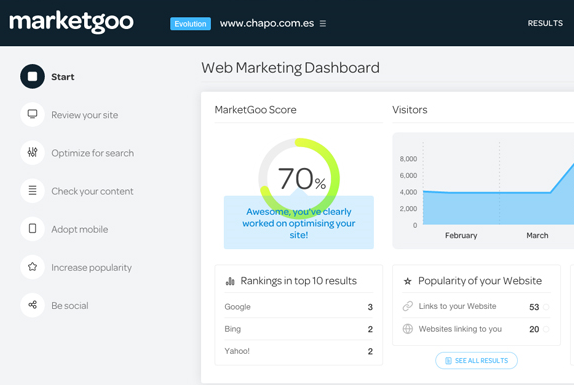Image resolution: width=574 pixels, height=385 pixels.
Task: Click the Awesome optimising message box
Action: (x=299, y=223)
